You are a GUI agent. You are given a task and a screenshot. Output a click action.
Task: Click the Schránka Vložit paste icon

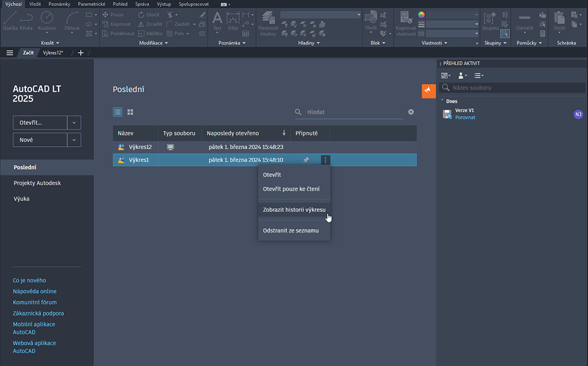click(x=559, y=21)
